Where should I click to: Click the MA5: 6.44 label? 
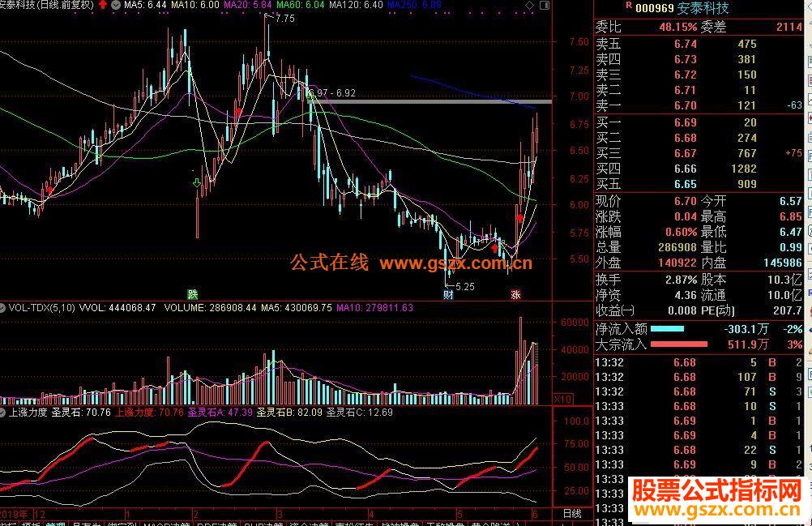146,5
